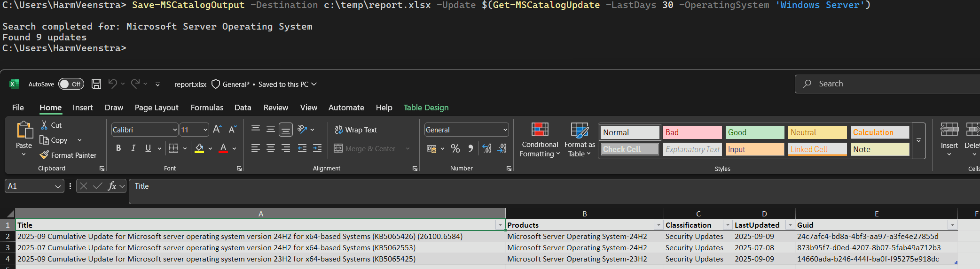Apply the Neutral cell style
The image size is (980, 269).
point(817,132)
